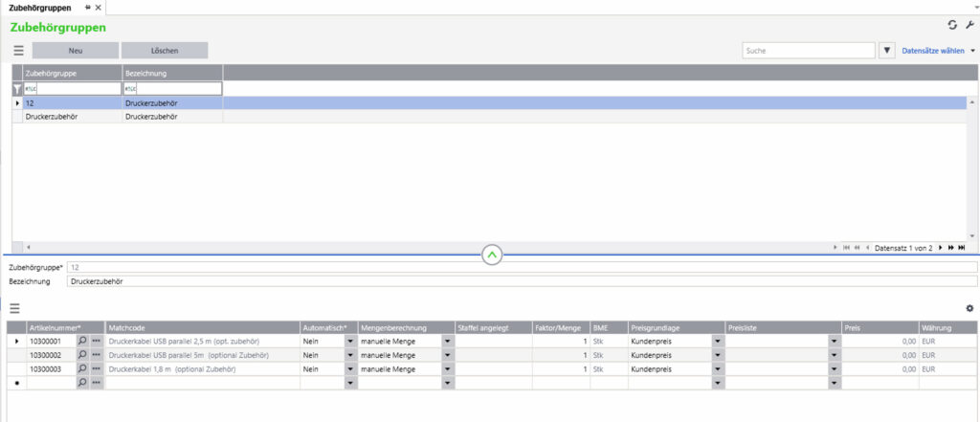Open the tab list arrow at far top right
The height and width of the screenshot is (422, 980).
click(975, 8)
